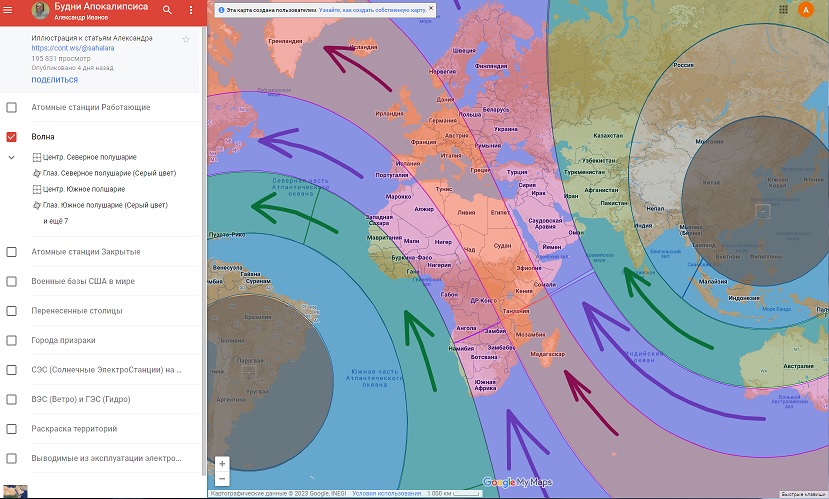Open the orange account avatar 'A'
Image resolution: width=829 pixels, height=499 pixels.
pos(806,10)
